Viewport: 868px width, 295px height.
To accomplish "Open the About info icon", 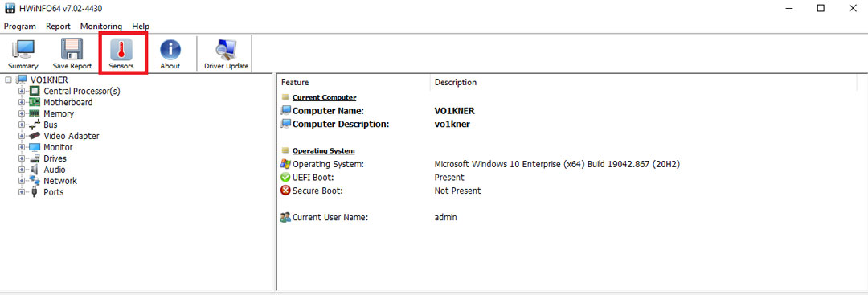I will [170, 51].
